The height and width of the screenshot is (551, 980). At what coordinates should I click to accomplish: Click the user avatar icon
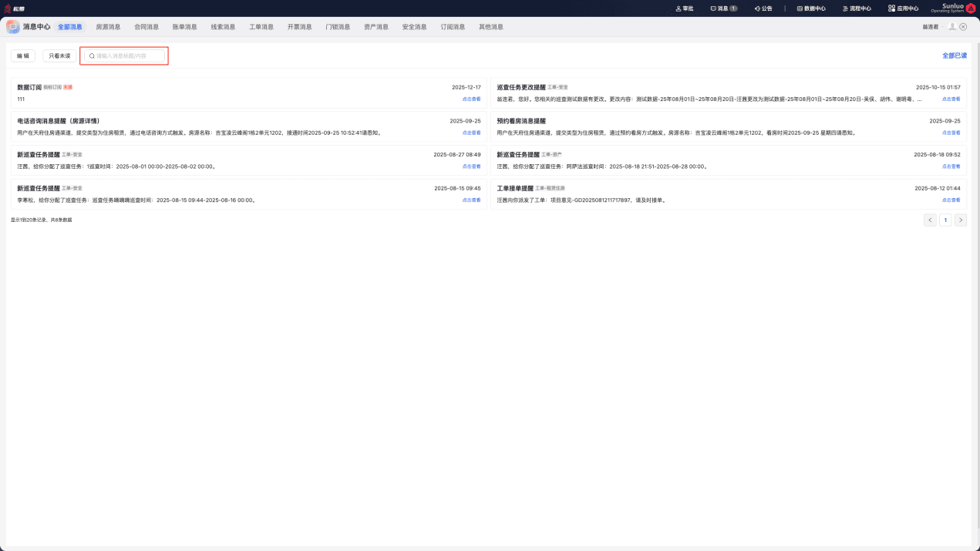coord(952,26)
